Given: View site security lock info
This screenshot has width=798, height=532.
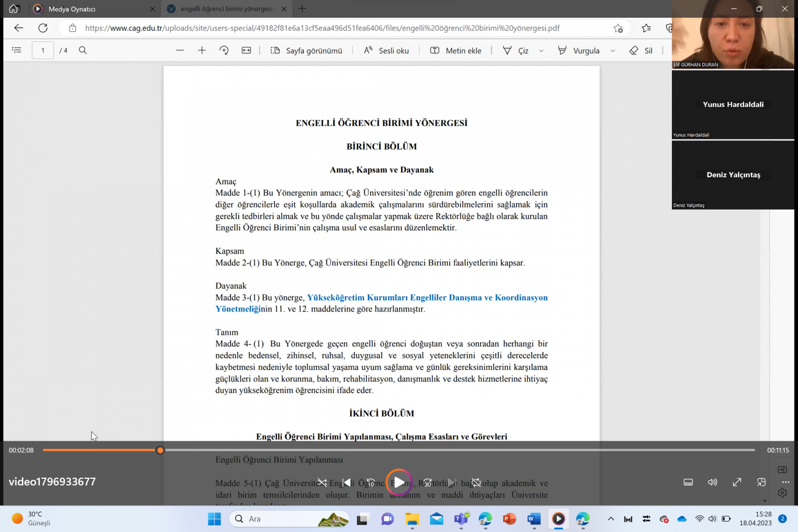Looking at the screenshot, I should coord(73,28).
